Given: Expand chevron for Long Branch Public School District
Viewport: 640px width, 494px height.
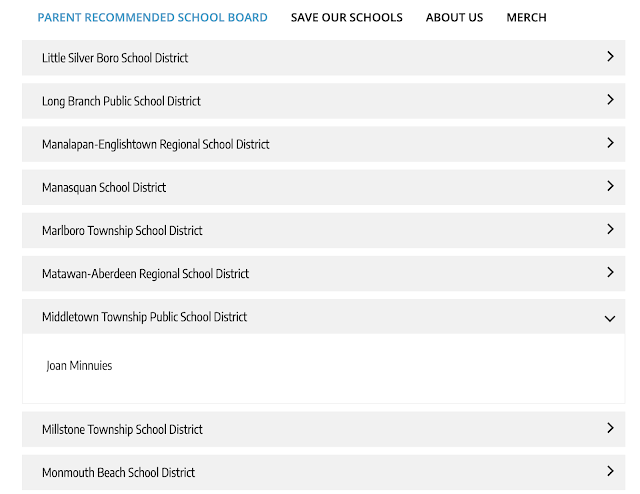Looking at the screenshot, I should click(x=610, y=100).
